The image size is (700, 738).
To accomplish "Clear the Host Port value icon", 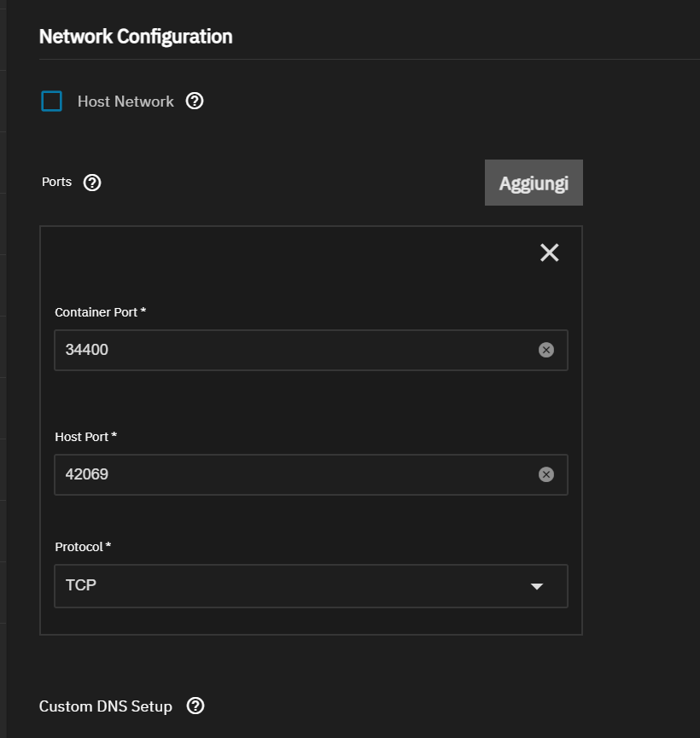I will click(546, 474).
